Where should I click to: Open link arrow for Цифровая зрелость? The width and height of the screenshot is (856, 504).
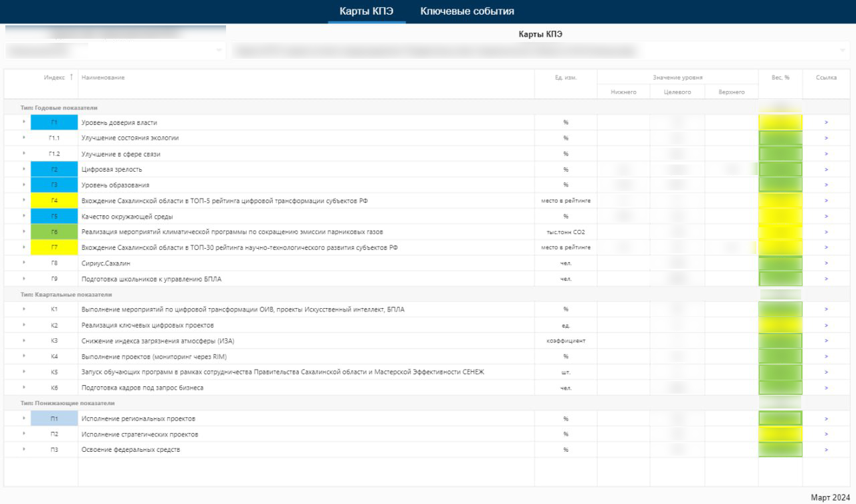[x=827, y=169]
